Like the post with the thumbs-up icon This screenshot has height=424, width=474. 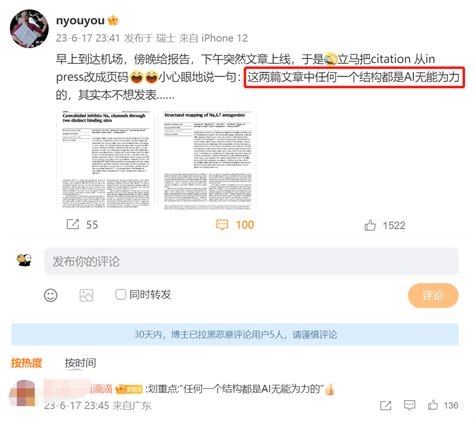(x=370, y=225)
